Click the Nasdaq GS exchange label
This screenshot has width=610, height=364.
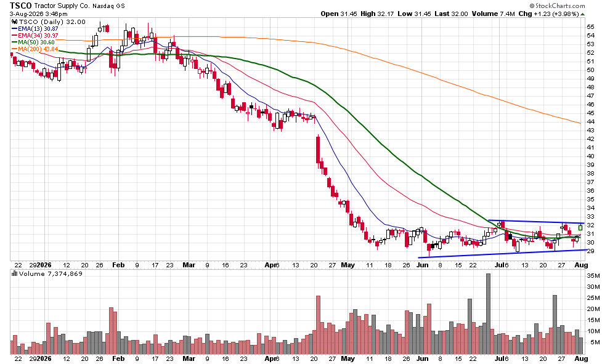[x=108, y=6]
